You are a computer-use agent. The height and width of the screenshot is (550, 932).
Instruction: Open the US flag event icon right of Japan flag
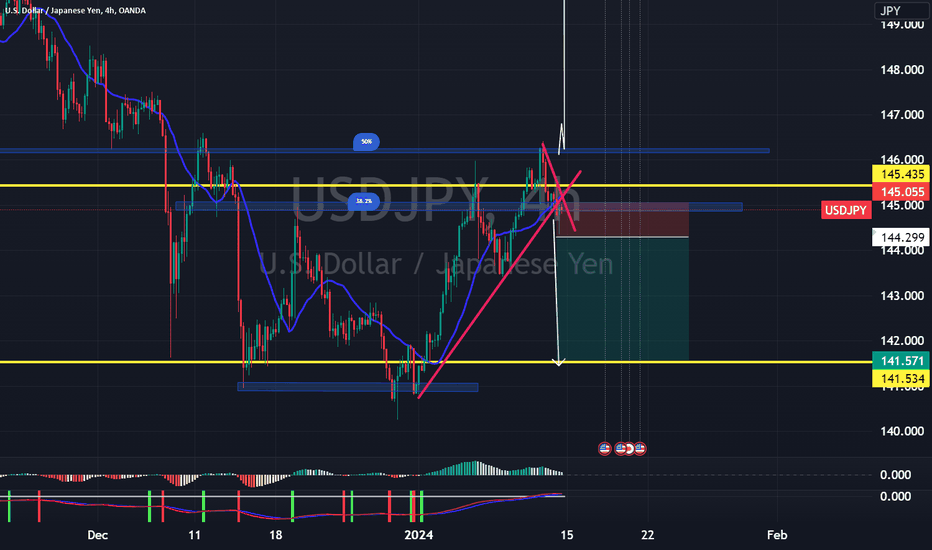640,448
